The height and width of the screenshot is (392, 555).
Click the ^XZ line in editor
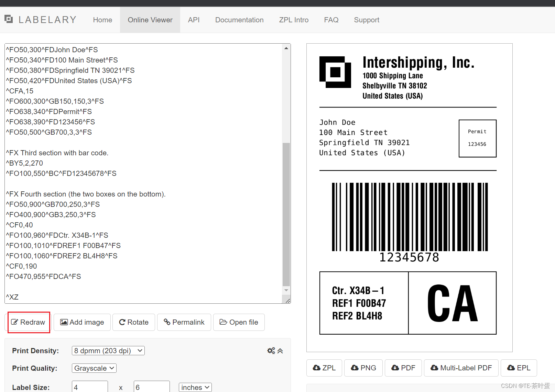point(12,297)
